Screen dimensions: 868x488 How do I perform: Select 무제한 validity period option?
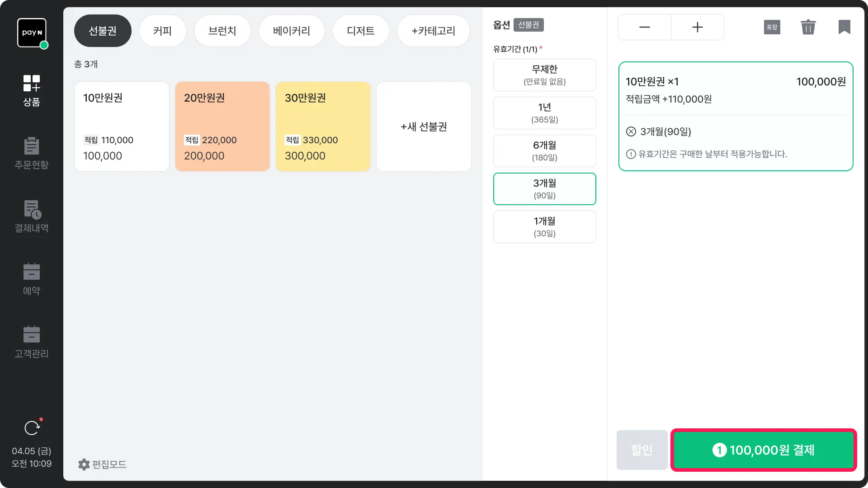(544, 75)
